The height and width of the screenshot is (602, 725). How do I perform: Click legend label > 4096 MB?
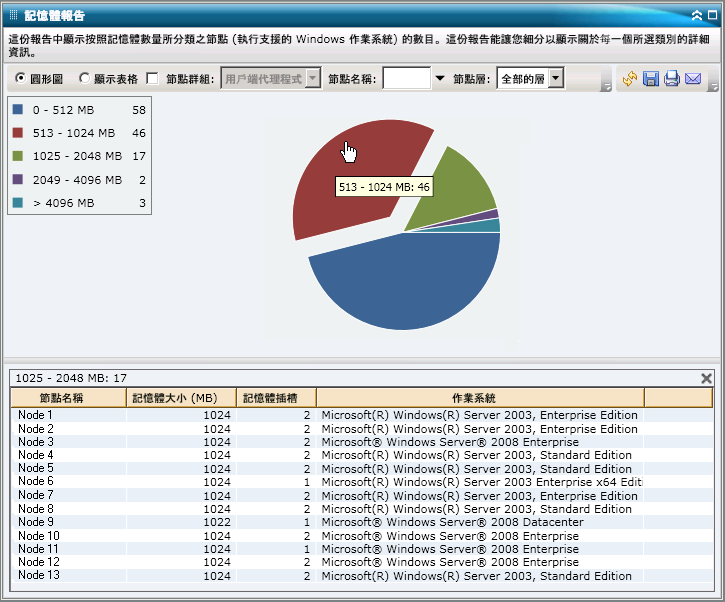tap(63, 203)
